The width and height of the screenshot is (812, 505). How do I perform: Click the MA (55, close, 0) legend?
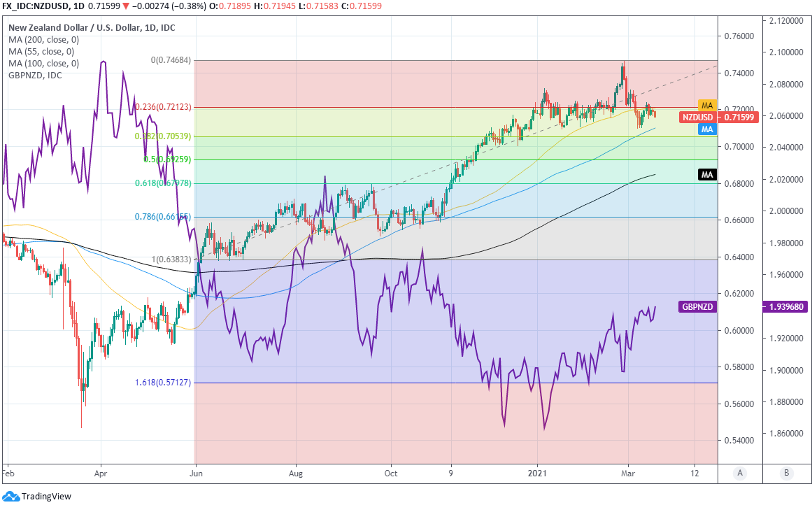pos(41,52)
